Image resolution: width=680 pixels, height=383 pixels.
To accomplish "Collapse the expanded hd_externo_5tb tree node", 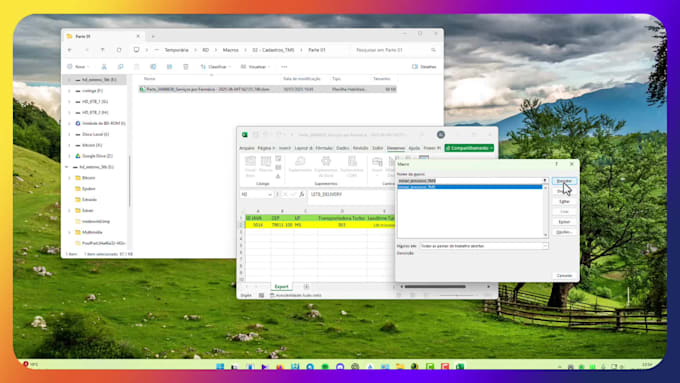I will pos(67,167).
